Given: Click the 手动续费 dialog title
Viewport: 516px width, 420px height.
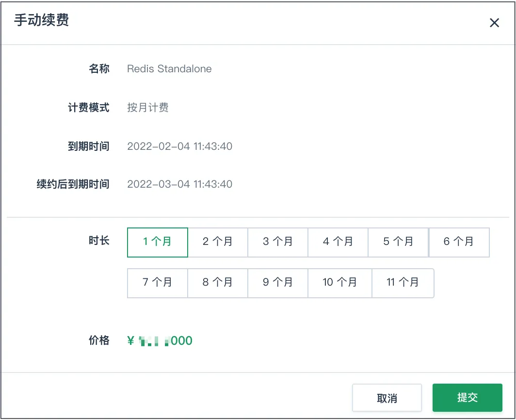Looking at the screenshot, I should (x=42, y=20).
